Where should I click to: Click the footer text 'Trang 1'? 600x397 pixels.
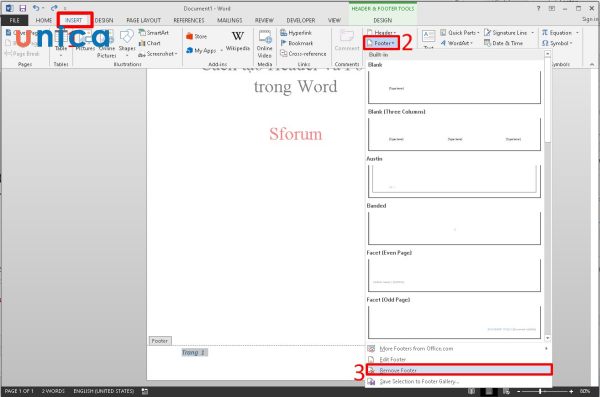tap(194, 352)
